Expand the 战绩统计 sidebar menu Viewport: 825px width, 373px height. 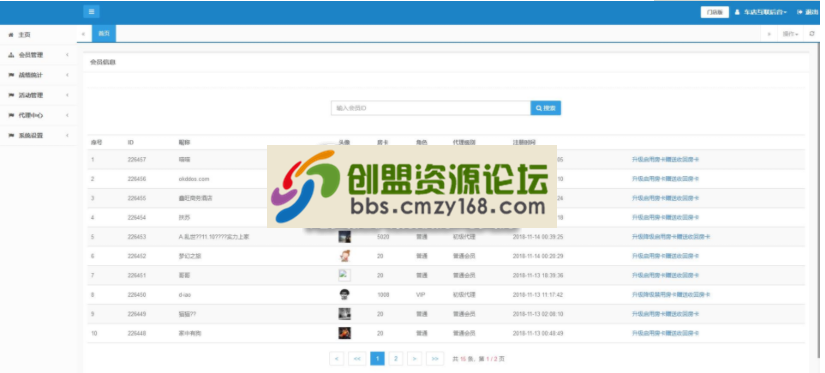coord(39,75)
